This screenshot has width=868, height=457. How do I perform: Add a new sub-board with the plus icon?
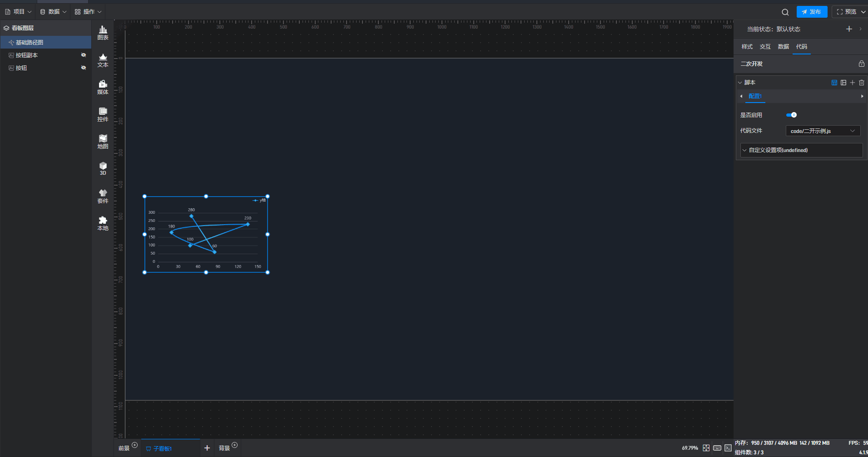tap(207, 448)
